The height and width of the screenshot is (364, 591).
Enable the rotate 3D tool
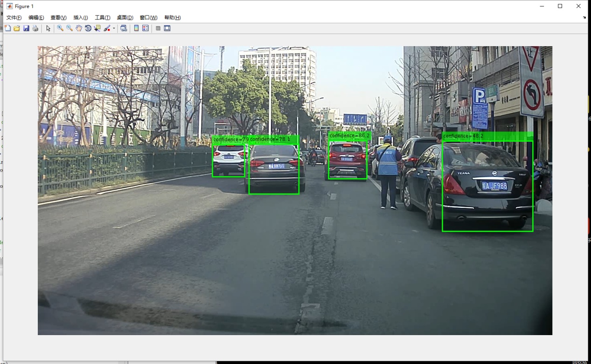point(88,28)
